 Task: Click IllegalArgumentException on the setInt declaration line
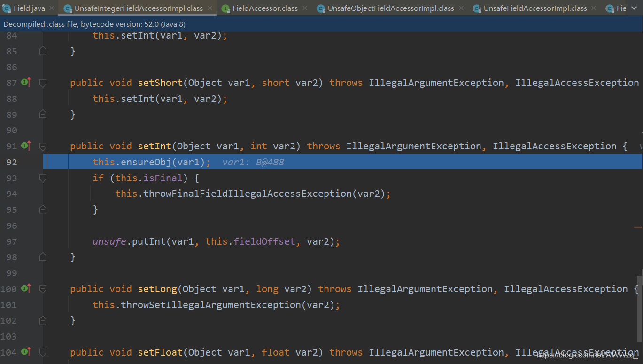(x=414, y=146)
